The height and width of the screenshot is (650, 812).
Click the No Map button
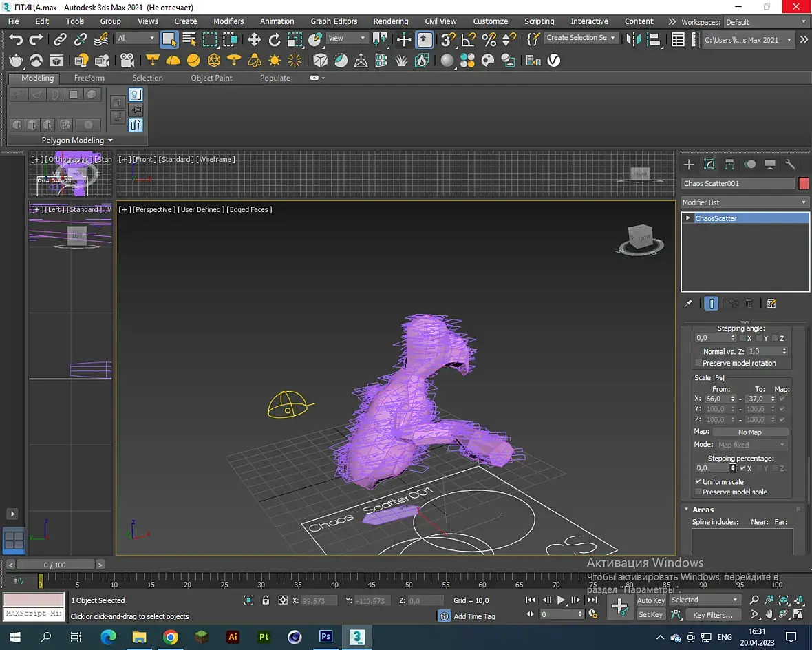[x=749, y=432]
